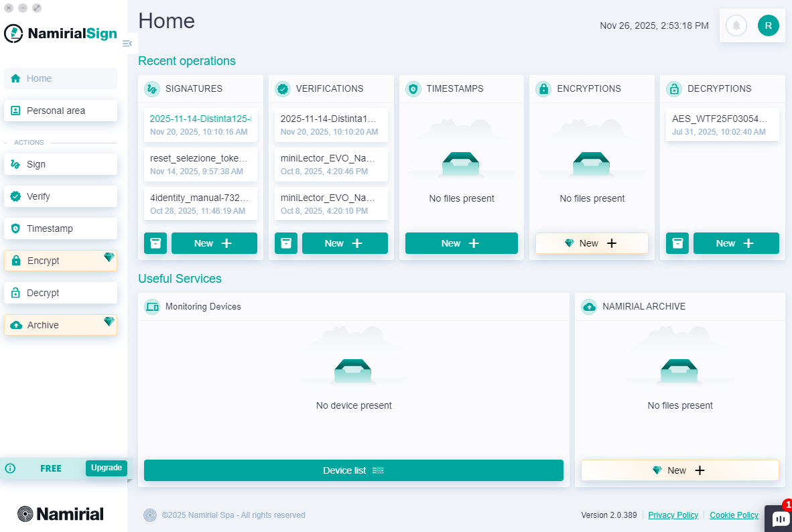Click the Upgrade button
This screenshot has width=792, height=532.
106,468
